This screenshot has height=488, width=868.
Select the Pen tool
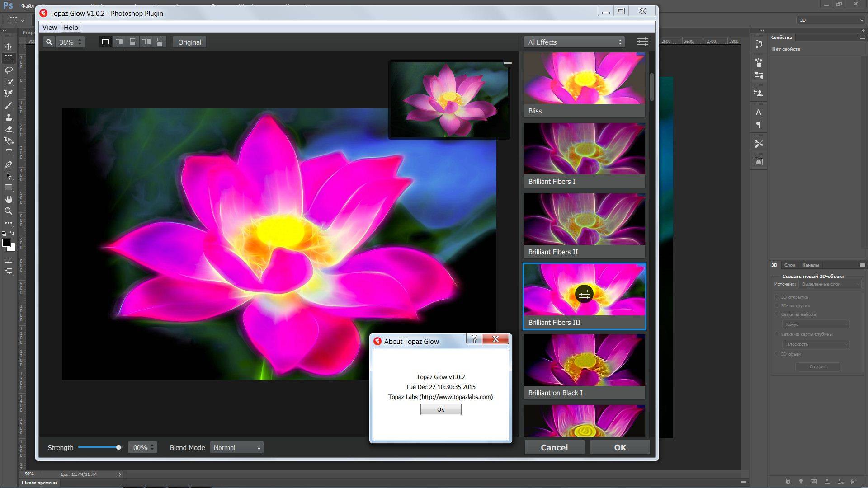[9, 164]
